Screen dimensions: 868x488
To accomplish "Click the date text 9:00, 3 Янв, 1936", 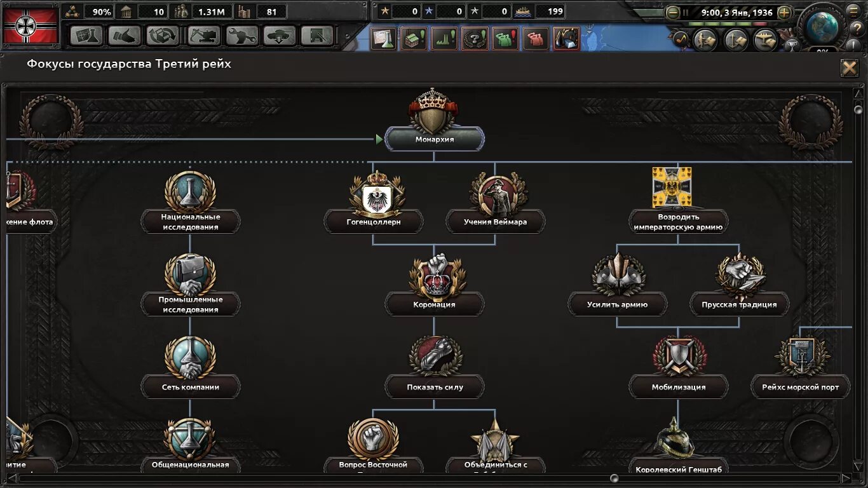I will tap(736, 13).
